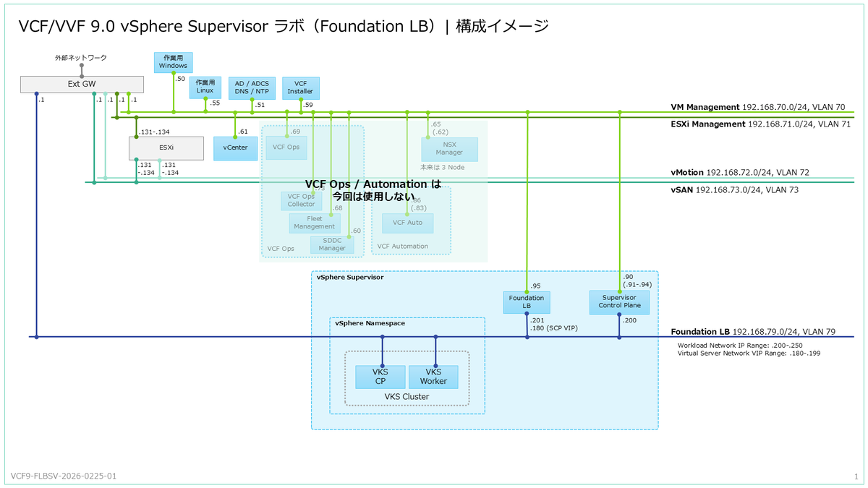Select the .68 address label
Screen dimensions: 868x488
[x=337, y=208]
